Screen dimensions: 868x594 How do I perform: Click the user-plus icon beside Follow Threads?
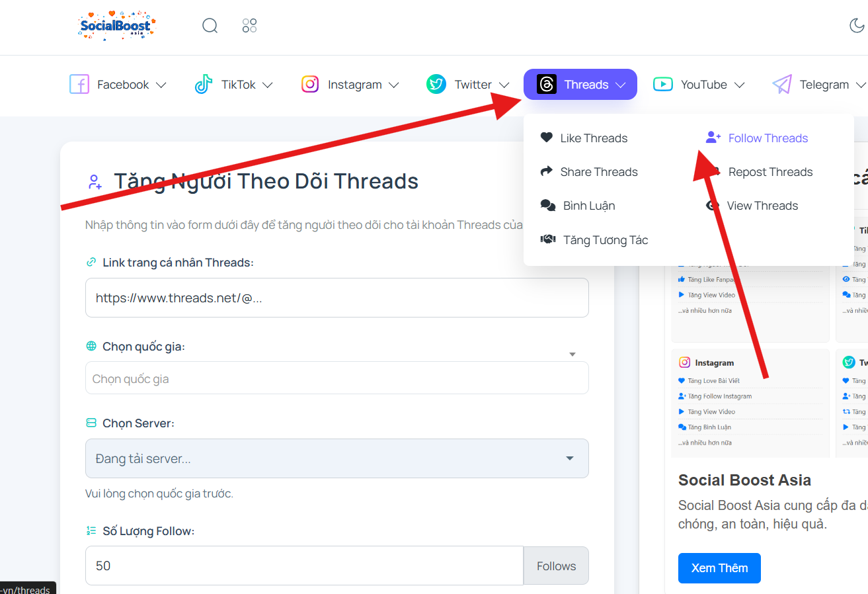[713, 138]
